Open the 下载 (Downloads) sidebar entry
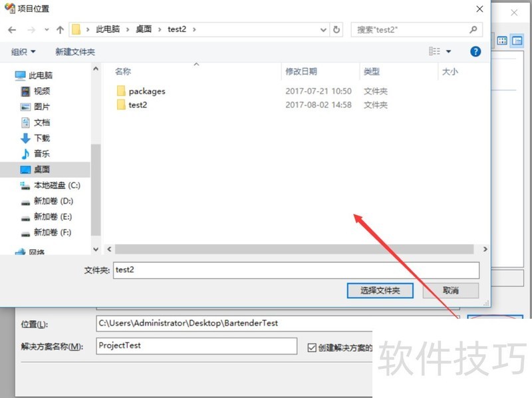This screenshot has height=398, width=532. tap(40, 138)
